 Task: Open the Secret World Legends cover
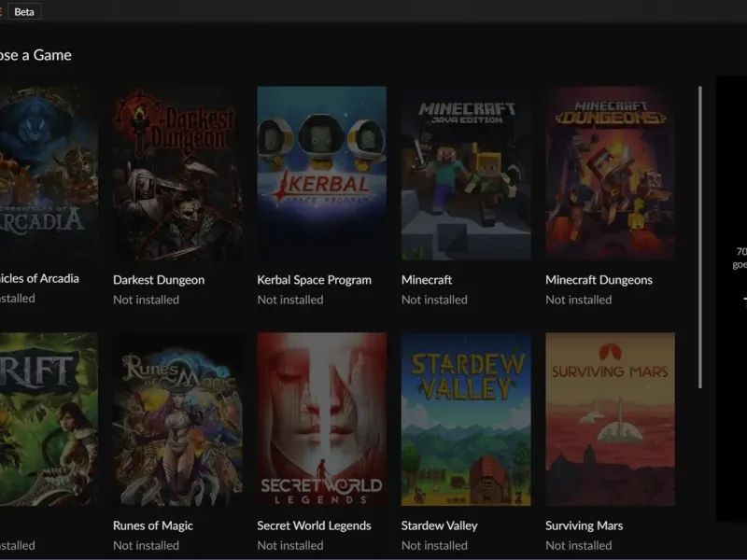pyautogui.click(x=321, y=419)
